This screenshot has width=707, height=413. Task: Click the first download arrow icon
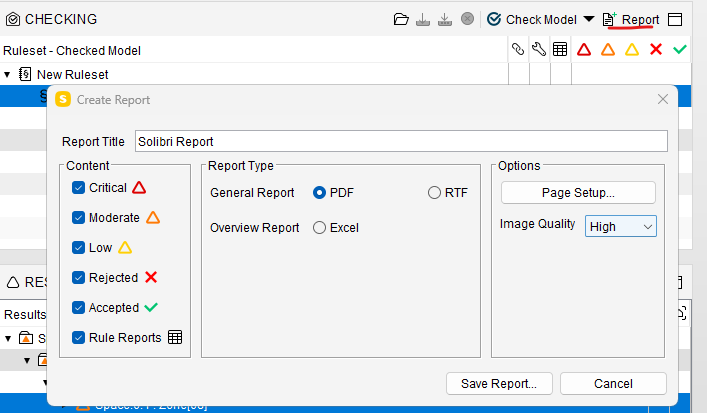click(x=422, y=19)
